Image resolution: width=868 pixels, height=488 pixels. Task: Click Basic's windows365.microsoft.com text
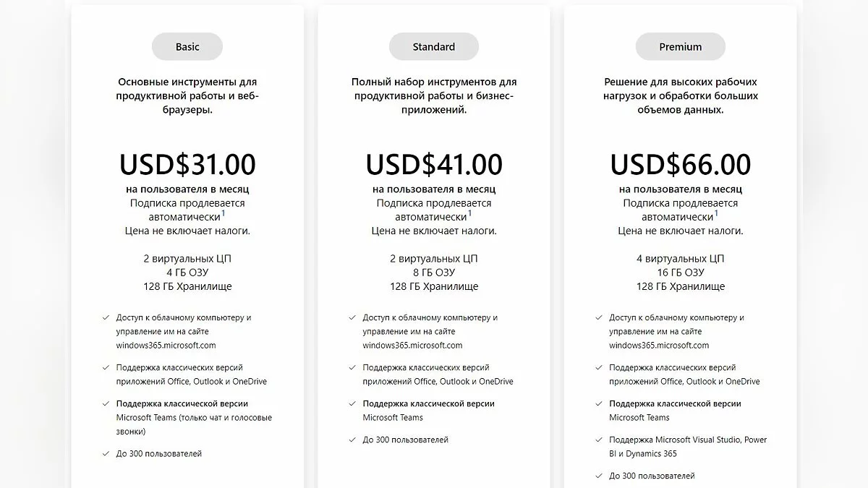pyautogui.click(x=166, y=345)
